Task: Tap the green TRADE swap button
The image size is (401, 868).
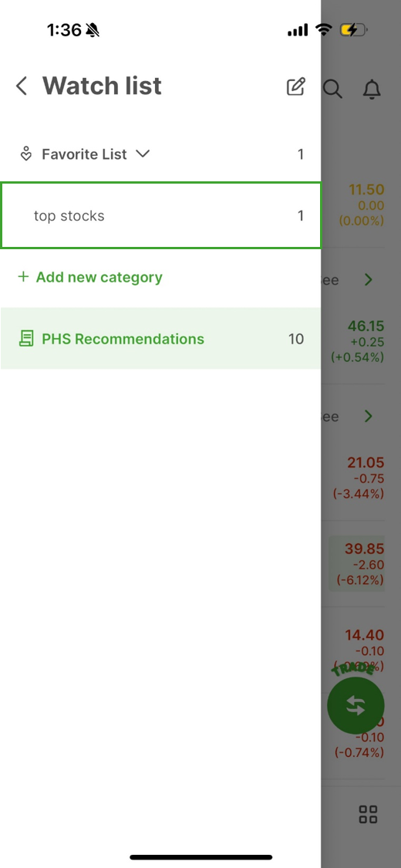Action: (356, 705)
